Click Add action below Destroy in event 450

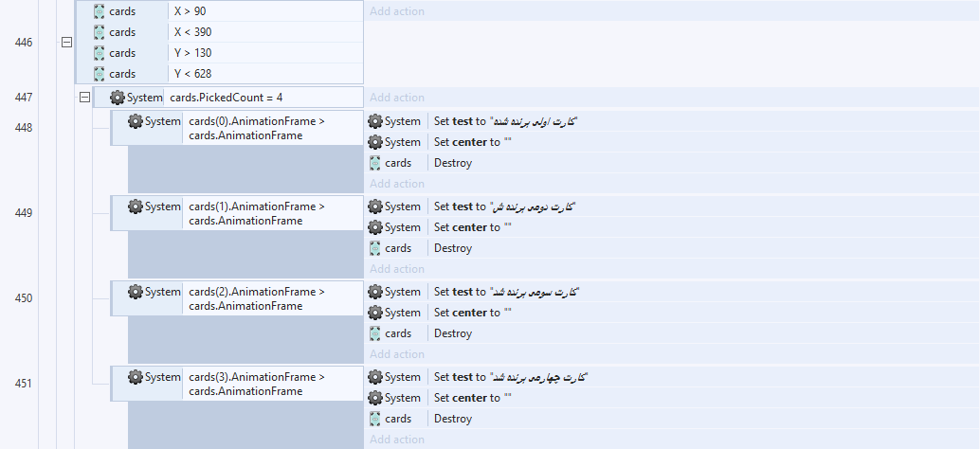pos(397,354)
